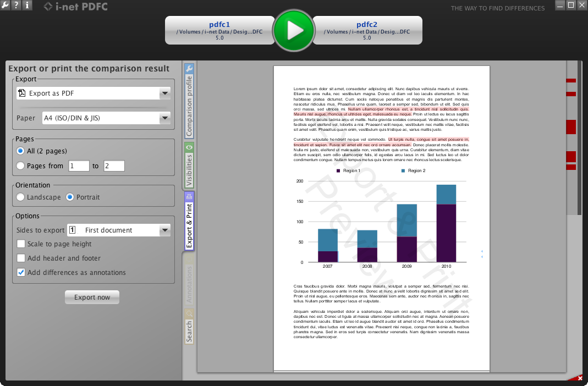
Task: Click the Export & Print printer icon
Action: point(189,196)
